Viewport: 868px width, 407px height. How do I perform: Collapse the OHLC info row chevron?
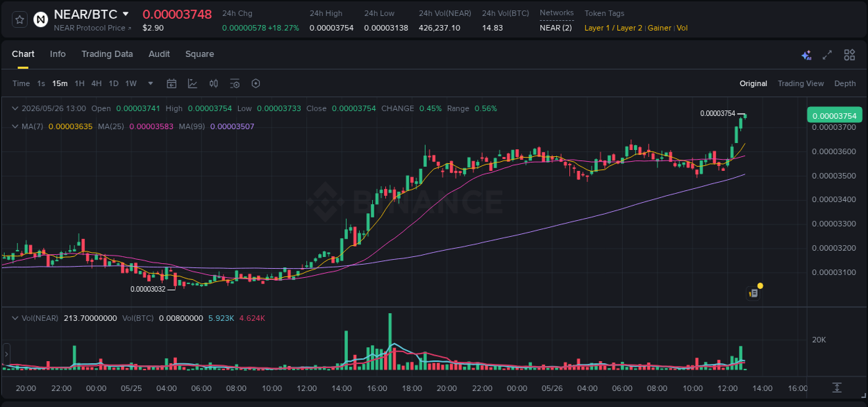15,108
